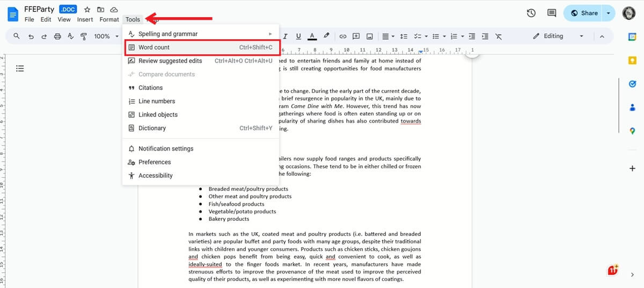Open the text color picker
The width and height of the screenshot is (644, 288).
[x=312, y=36]
